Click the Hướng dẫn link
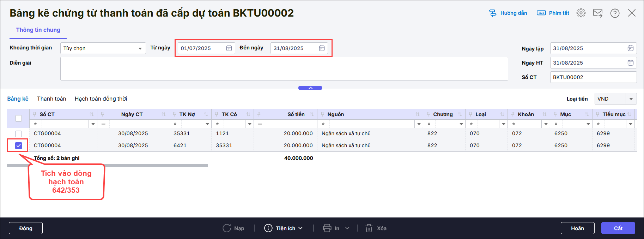The width and height of the screenshot is (644, 239). point(508,13)
